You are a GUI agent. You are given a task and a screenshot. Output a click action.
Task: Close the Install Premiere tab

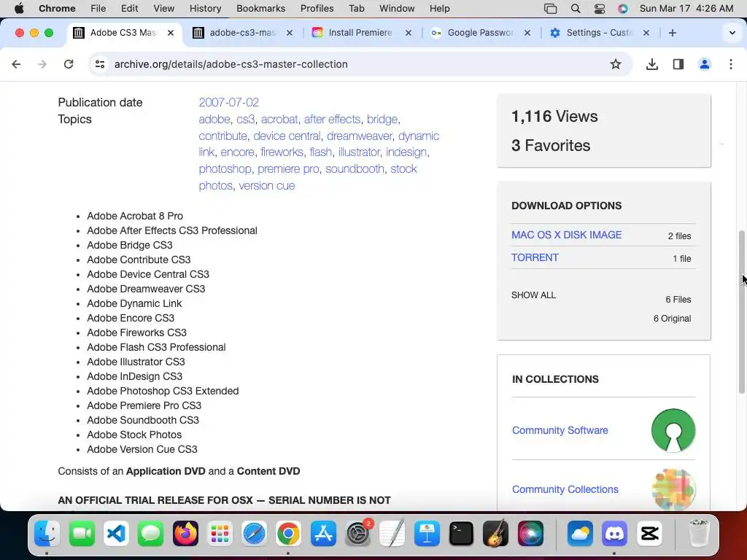tap(409, 33)
